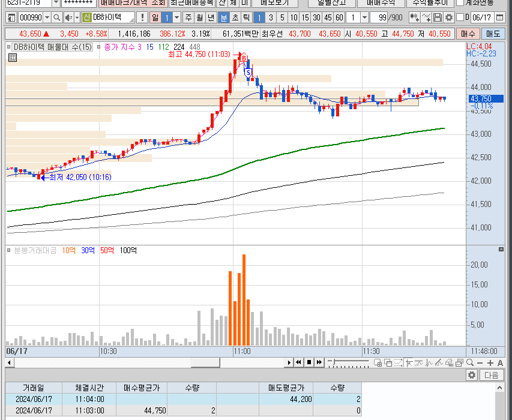This screenshot has height=420, width=512.
Task: Click the text A annotation icon
Action: coord(500,363)
